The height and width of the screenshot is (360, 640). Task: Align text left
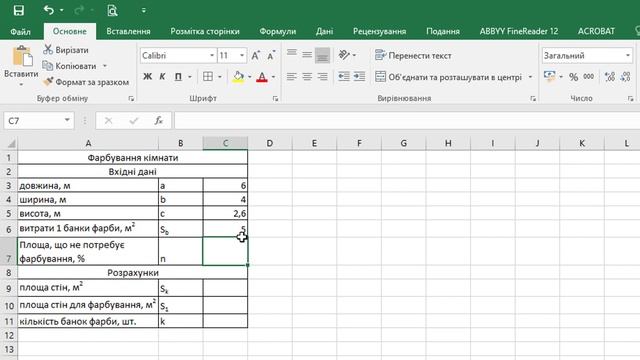(x=291, y=77)
